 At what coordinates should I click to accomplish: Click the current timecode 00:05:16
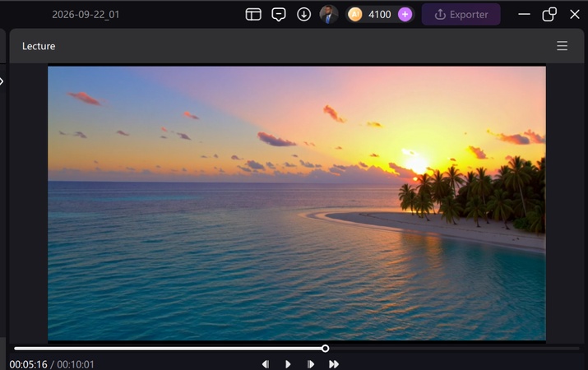(29, 364)
